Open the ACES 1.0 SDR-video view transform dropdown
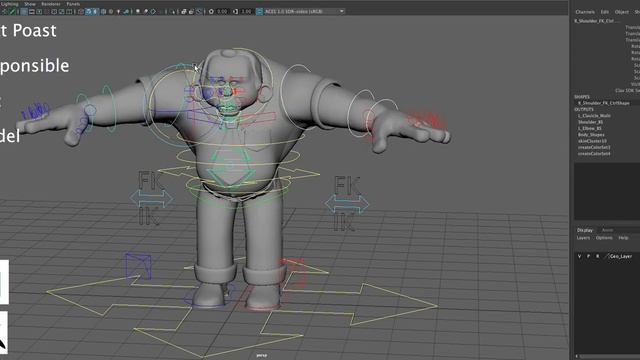 click(x=304, y=11)
